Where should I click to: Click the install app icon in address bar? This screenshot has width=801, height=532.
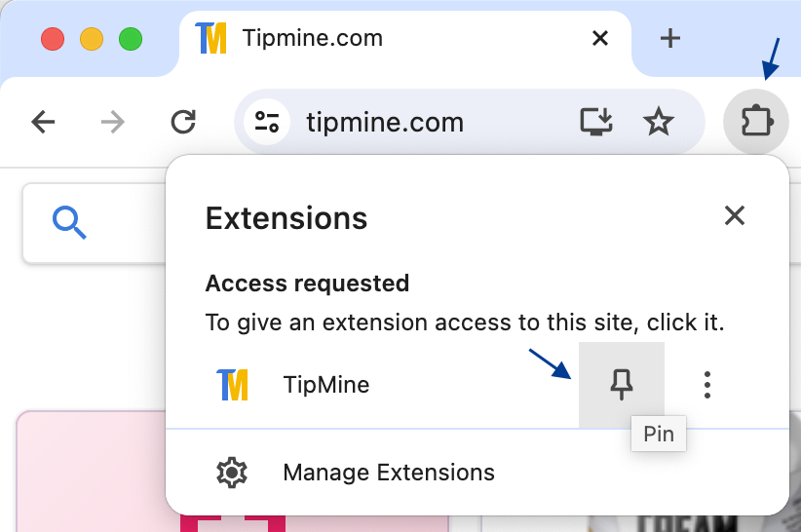point(595,122)
